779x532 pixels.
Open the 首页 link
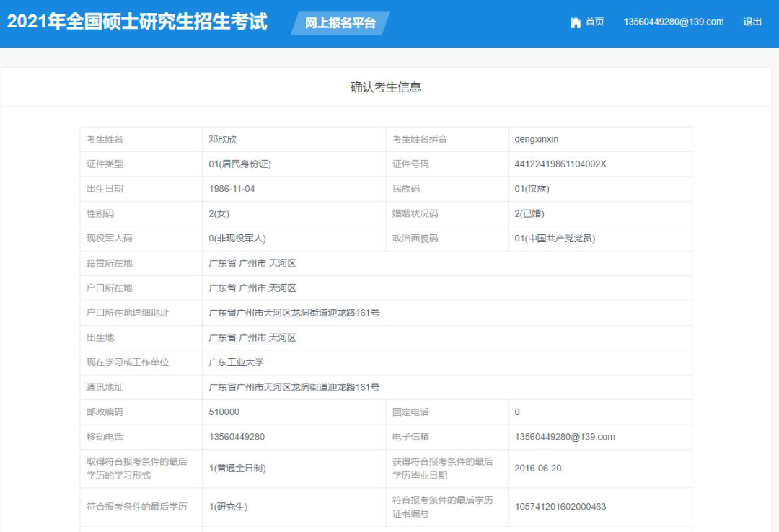click(594, 22)
